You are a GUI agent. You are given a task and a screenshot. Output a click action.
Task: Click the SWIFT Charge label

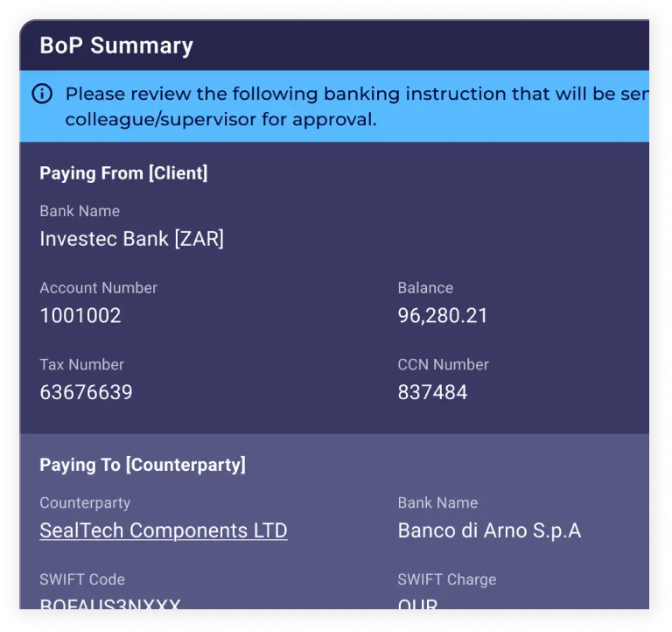click(x=446, y=579)
